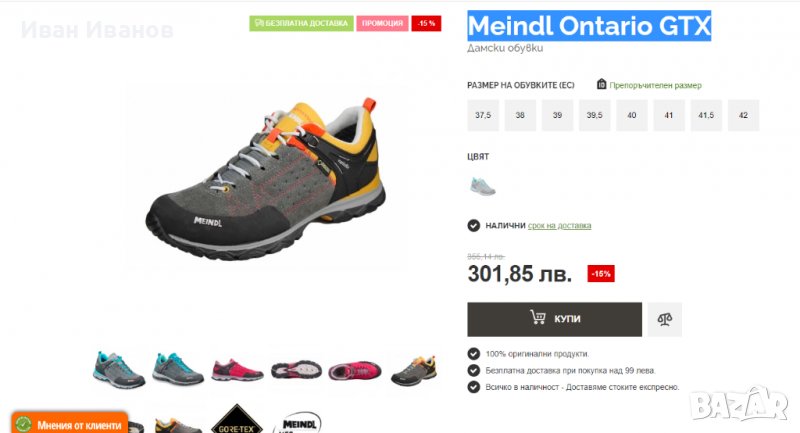Click the БЕЗПЛАТНА ДОСТАВКА green badge
This screenshot has height=433, width=800.
coord(301,23)
